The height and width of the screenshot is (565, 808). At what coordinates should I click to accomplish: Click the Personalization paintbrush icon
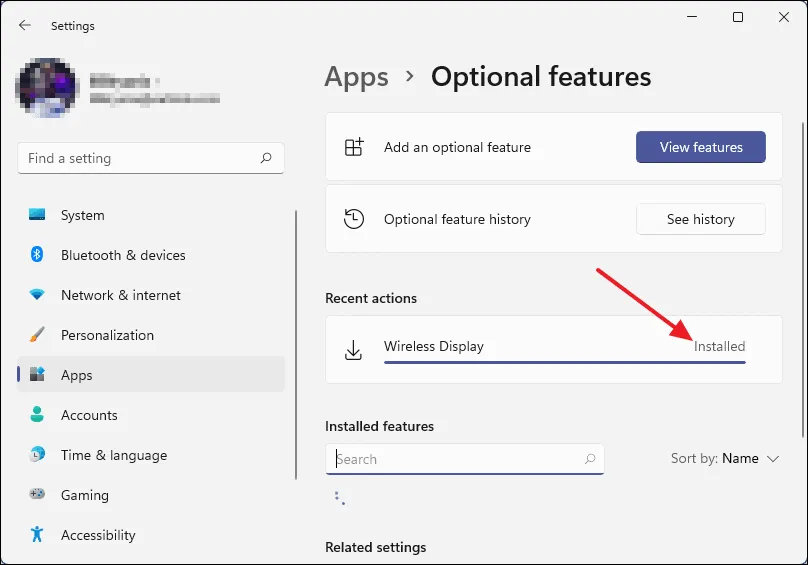[x=37, y=335]
